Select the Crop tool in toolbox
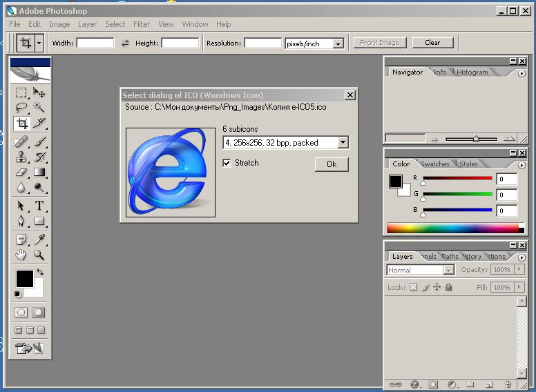This screenshot has width=536, height=392. pos(22,123)
